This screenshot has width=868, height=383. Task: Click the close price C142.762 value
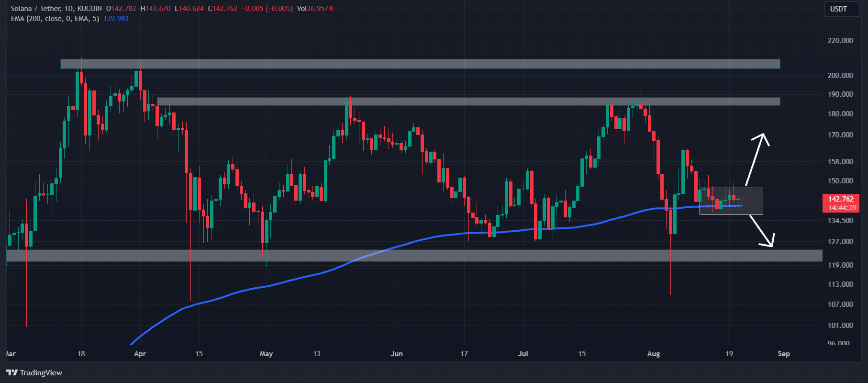223,9
